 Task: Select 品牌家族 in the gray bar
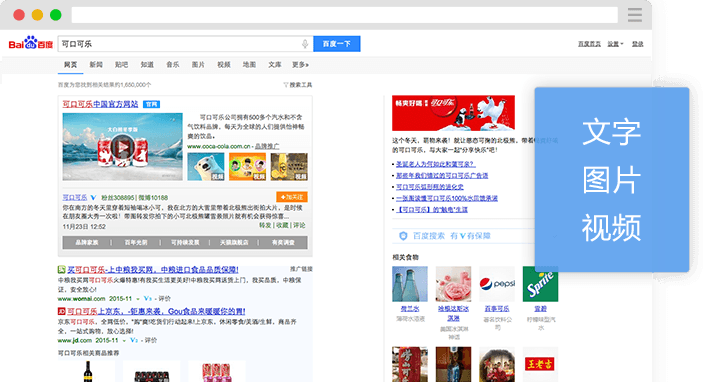click(x=87, y=242)
